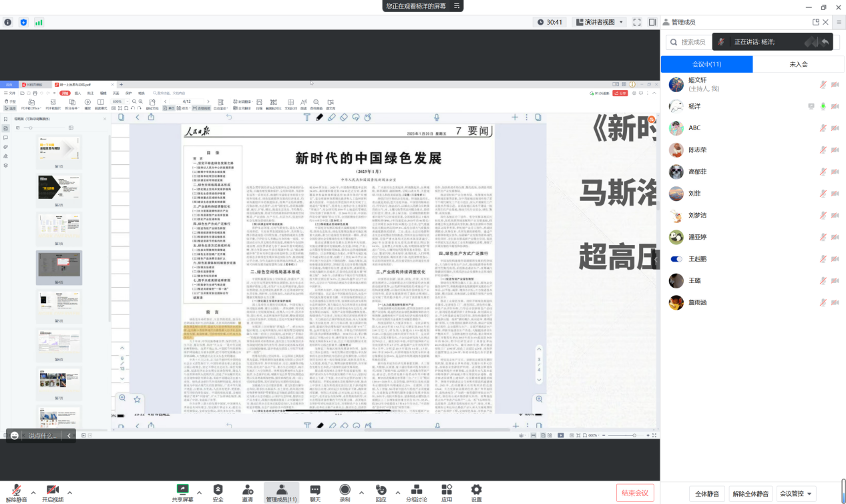
Task: Click the 全体静音 button
Action: pyautogui.click(x=707, y=494)
